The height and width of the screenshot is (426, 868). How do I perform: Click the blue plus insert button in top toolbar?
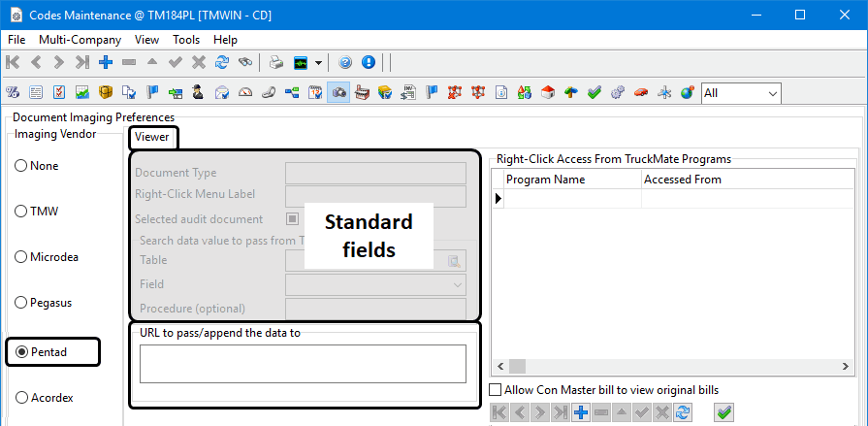pyautogui.click(x=105, y=63)
